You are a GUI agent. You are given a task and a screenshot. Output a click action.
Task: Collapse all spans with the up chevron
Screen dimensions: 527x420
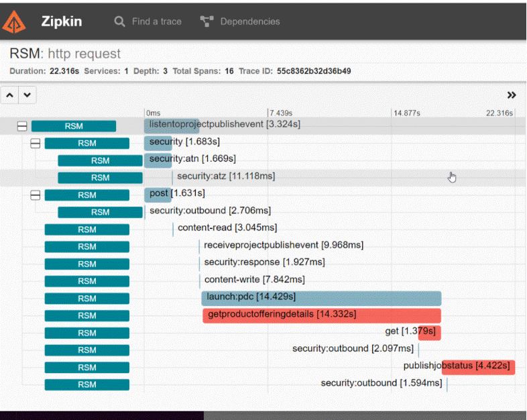click(10, 95)
